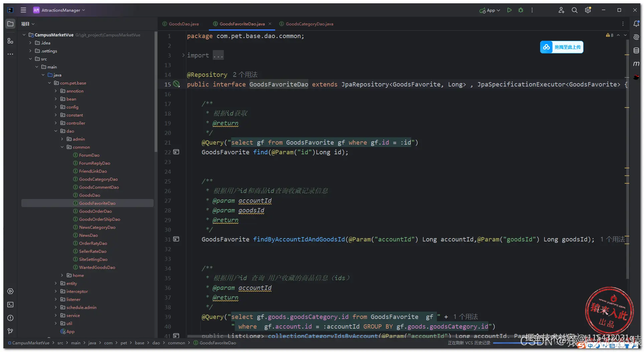This screenshot has height=352, width=644.
Task: Open the AI Assistant tool window
Action: 636,37
